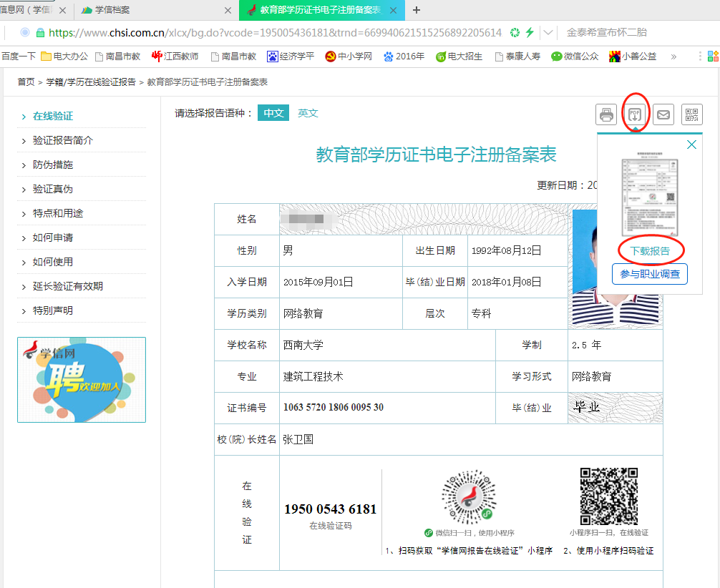This screenshot has height=588, width=720.
Task: Show more bookmarks with the » chevron
Action: [673, 57]
